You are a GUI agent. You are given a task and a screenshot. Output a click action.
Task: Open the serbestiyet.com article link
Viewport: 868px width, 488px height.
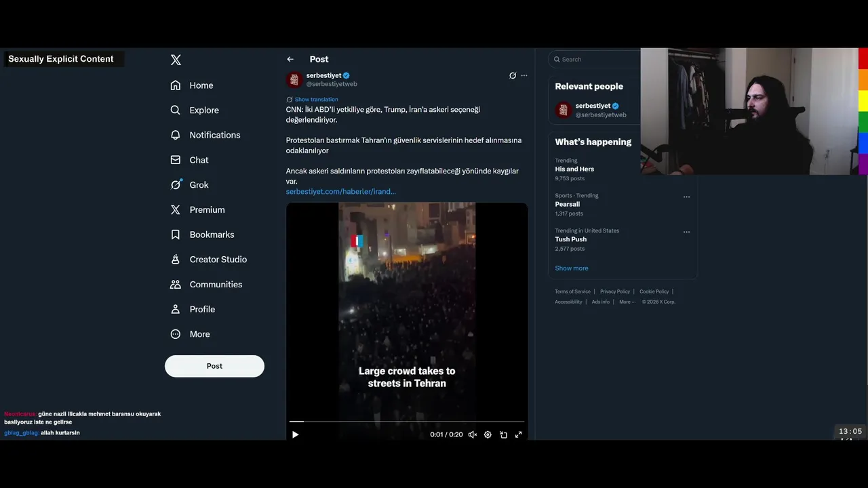(341, 192)
